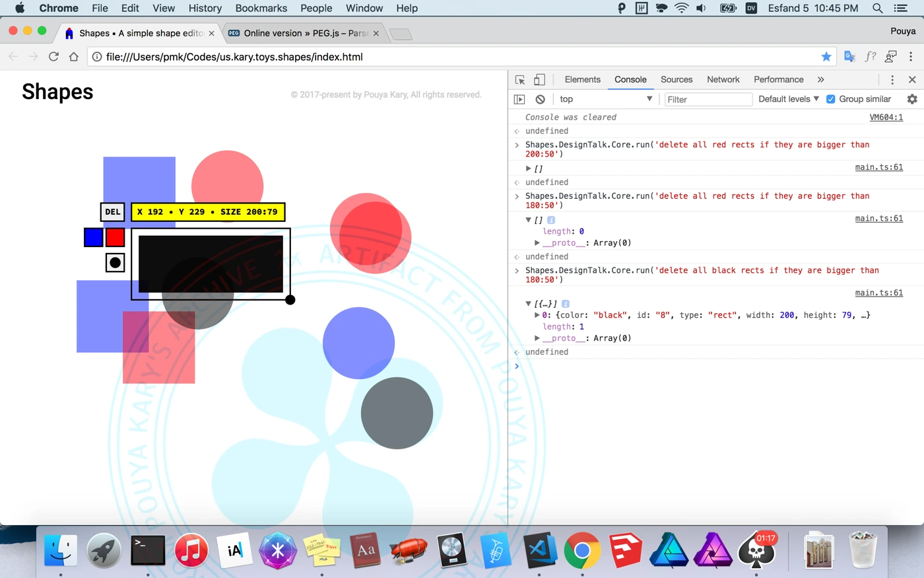Open console settings gear icon

point(912,99)
